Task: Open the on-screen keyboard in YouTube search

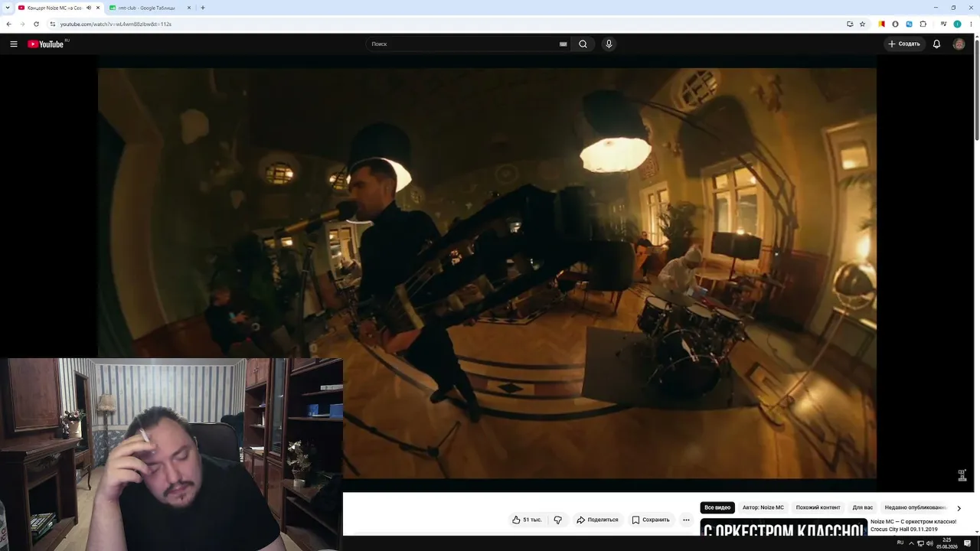Action: pyautogui.click(x=563, y=44)
